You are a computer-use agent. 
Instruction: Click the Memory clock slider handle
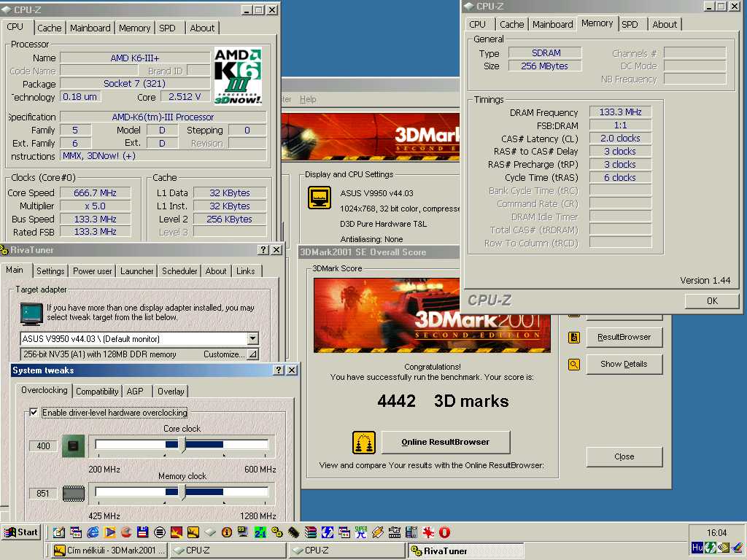pos(182,492)
